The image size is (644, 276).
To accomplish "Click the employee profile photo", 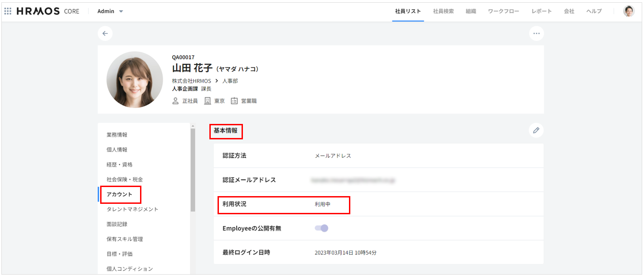I will pos(135,79).
